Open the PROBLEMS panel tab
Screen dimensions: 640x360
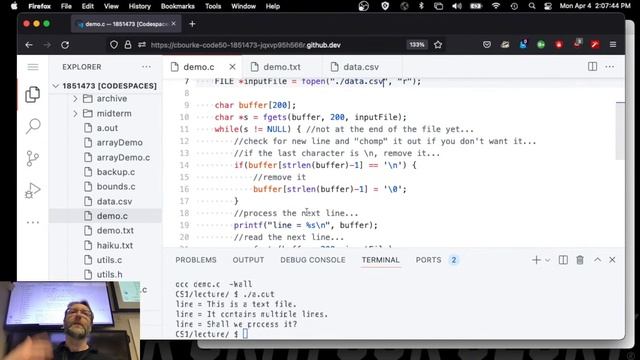196,260
